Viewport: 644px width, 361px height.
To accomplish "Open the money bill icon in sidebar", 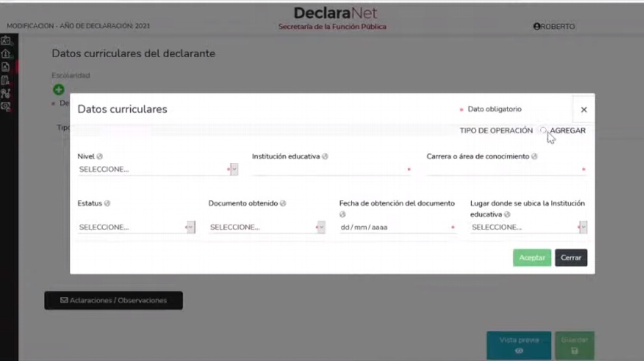I will (x=6, y=106).
